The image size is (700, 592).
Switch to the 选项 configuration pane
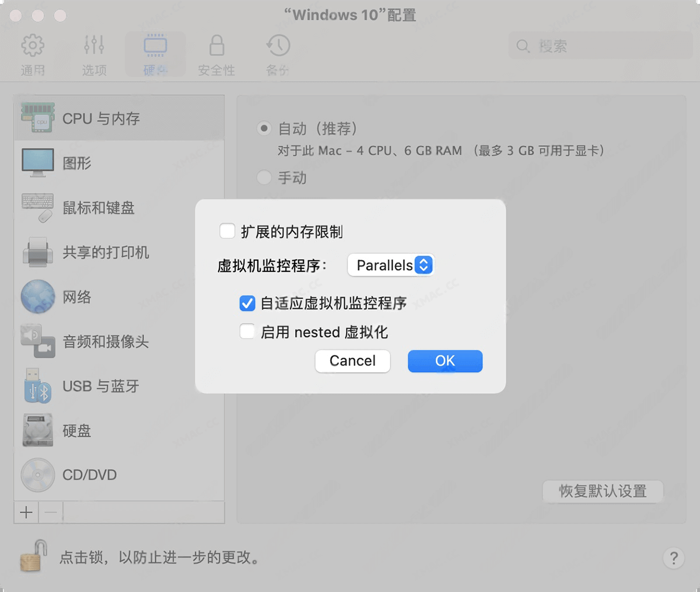pyautogui.click(x=93, y=54)
